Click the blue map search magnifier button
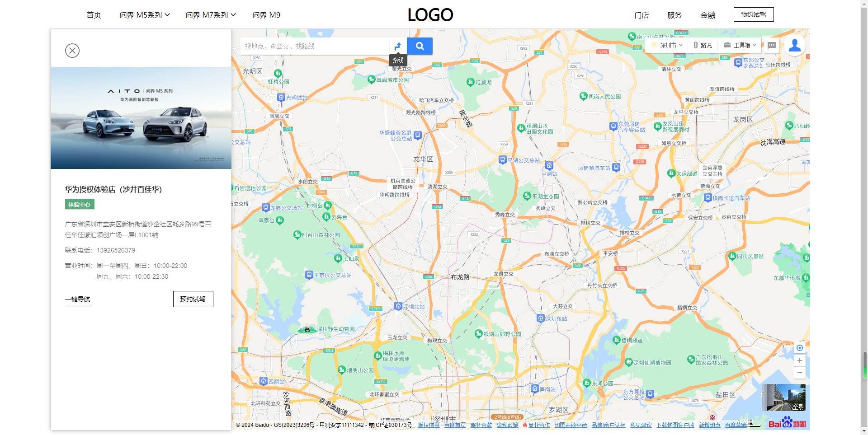The image size is (868, 435). (x=420, y=46)
